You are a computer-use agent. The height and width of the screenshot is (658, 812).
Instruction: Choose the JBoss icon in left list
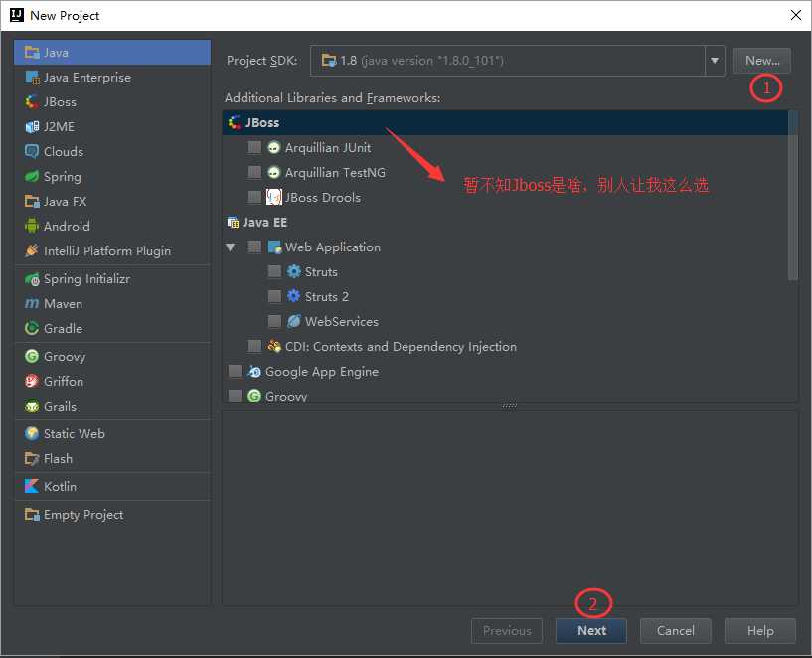click(x=32, y=102)
